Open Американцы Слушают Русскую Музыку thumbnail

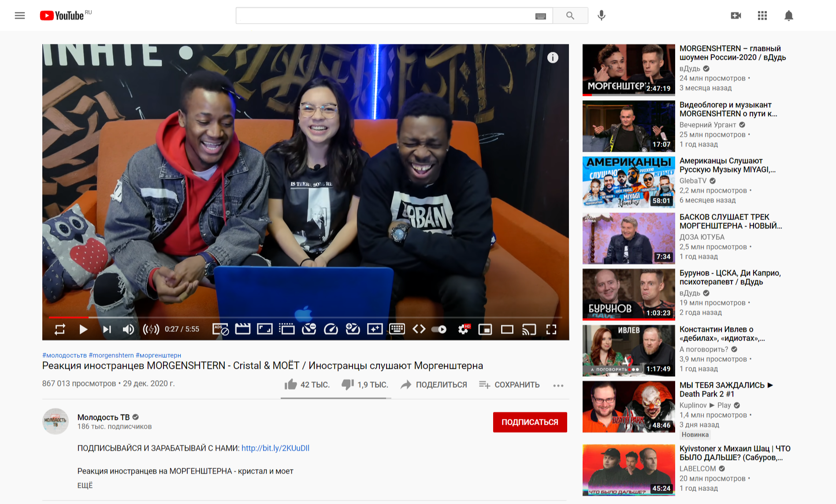pyautogui.click(x=629, y=182)
